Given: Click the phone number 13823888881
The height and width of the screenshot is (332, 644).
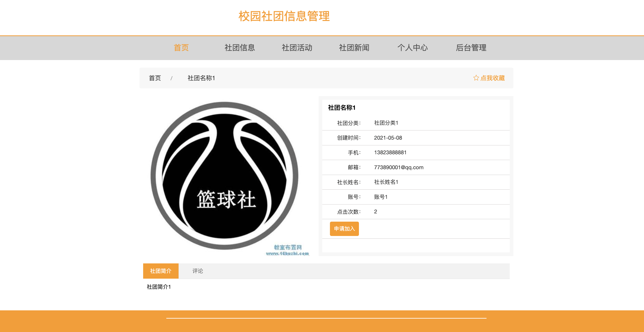Looking at the screenshot, I should coord(390,152).
